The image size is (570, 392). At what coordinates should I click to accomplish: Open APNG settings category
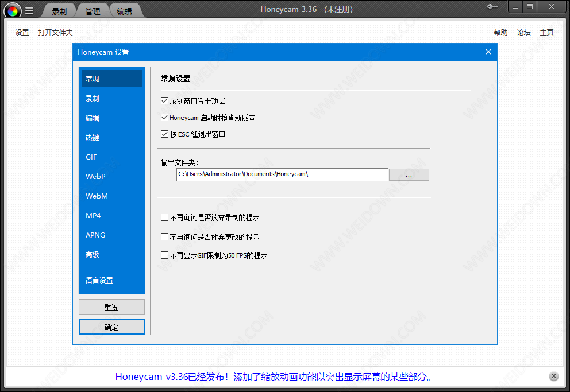(x=111, y=235)
